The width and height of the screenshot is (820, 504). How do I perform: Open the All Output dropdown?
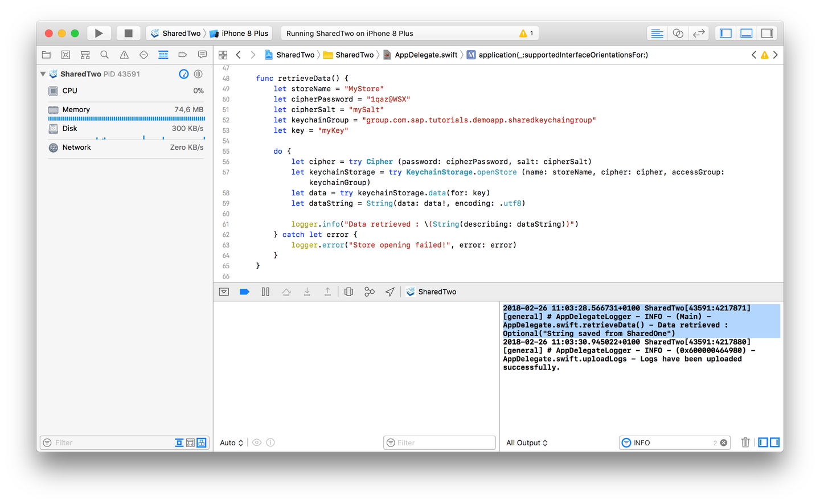[527, 442]
